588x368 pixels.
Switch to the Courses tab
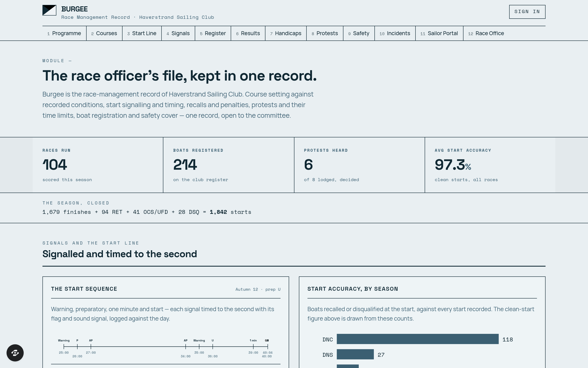104,33
